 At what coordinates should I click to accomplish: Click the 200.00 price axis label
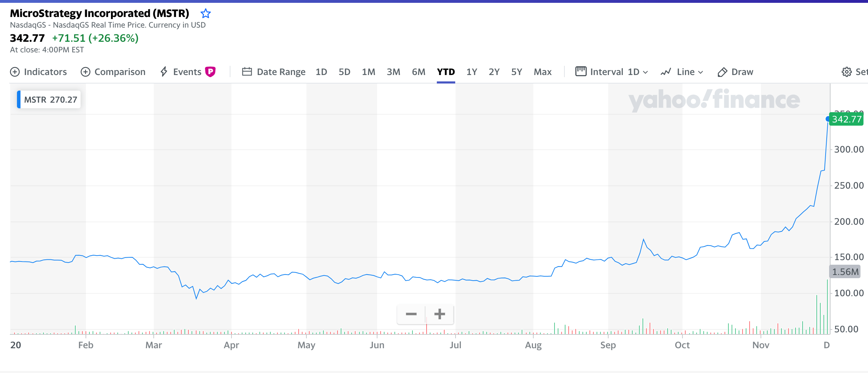(849, 222)
